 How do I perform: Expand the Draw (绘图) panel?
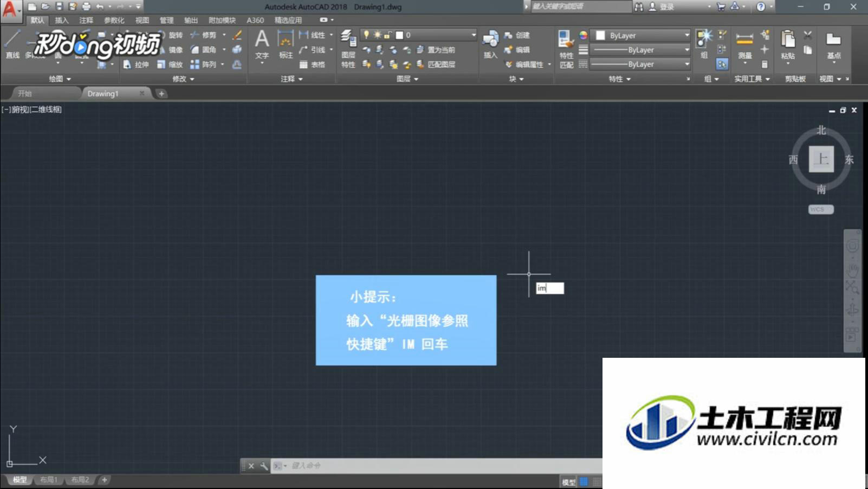click(x=60, y=79)
